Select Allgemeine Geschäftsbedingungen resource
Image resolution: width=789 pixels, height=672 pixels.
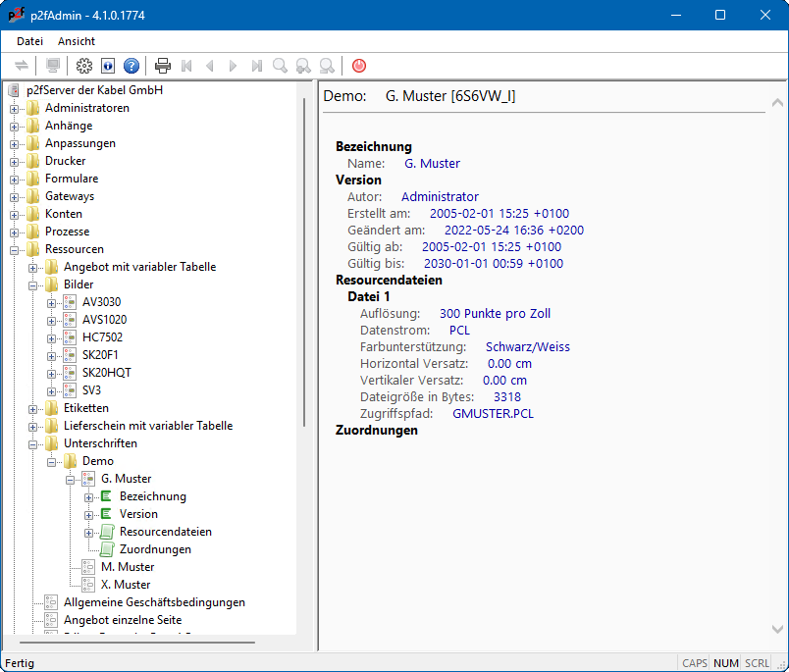click(154, 602)
